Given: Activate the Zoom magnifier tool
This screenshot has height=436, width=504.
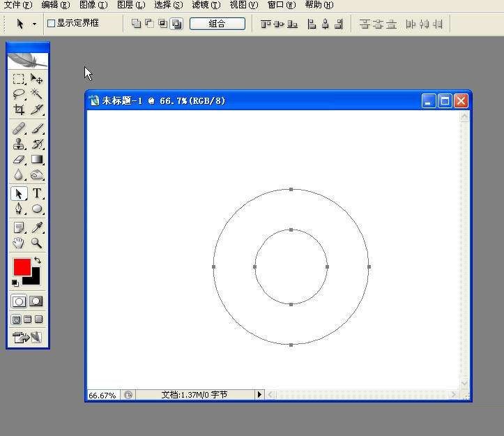Looking at the screenshot, I should coord(37,243).
